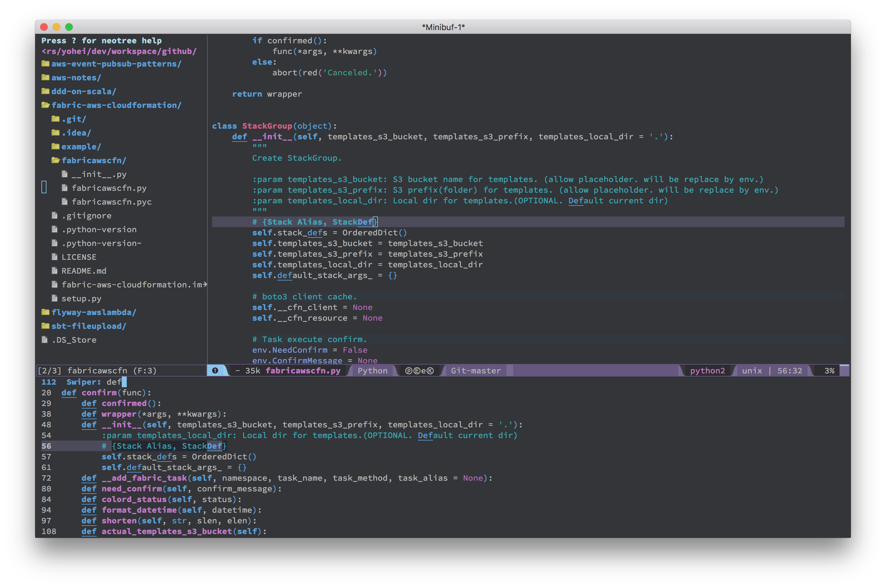This screenshot has height=588, width=886.
Task: Expand the sbt-fileupload/ directory
Action: tap(89, 326)
